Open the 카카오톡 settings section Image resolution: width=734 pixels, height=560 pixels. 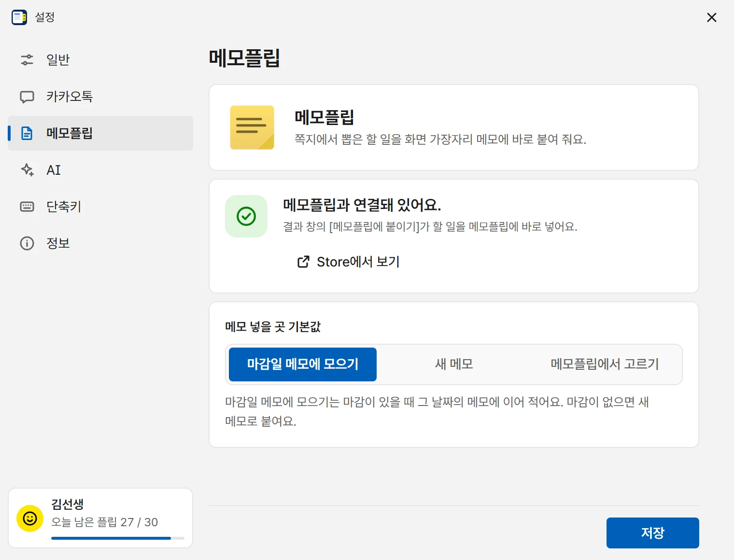[100, 97]
